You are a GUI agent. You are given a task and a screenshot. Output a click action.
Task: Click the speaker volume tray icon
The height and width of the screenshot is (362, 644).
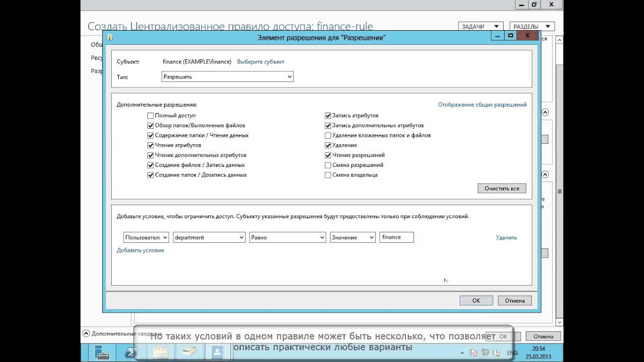(x=497, y=353)
